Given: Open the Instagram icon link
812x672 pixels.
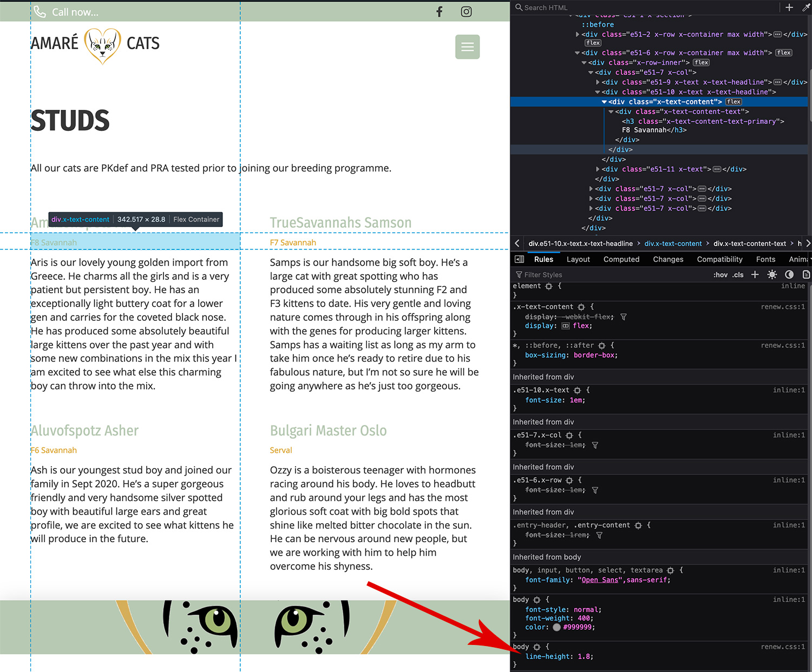Looking at the screenshot, I should point(466,12).
